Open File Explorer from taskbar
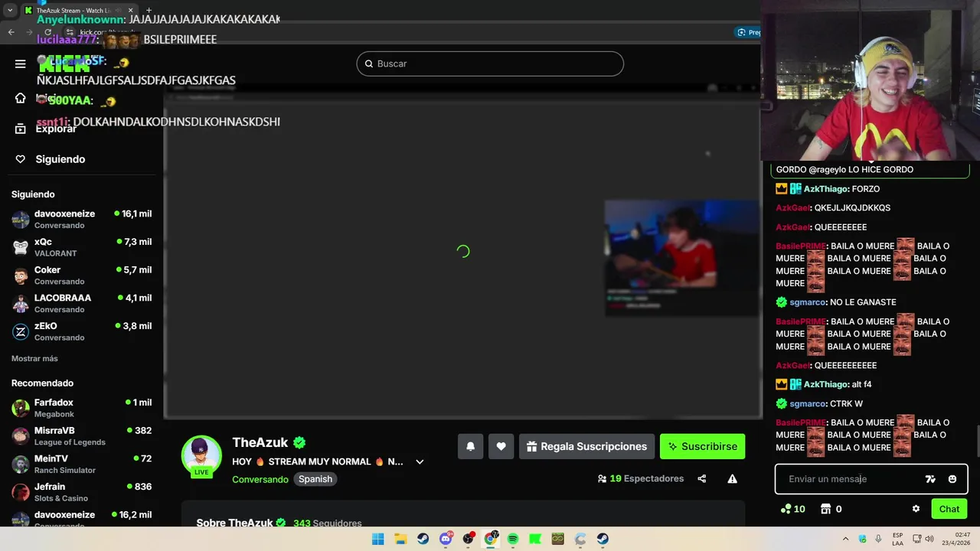This screenshot has height=551, width=980. click(400, 539)
